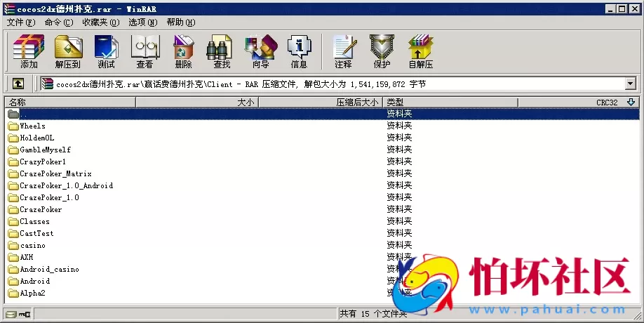Click the Delete (删除) toolbar icon

(183, 51)
